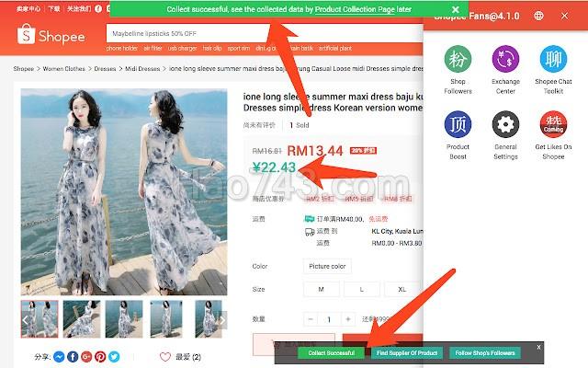Select the first product thumbnail
588x368 pixels.
pyautogui.click(x=40, y=319)
